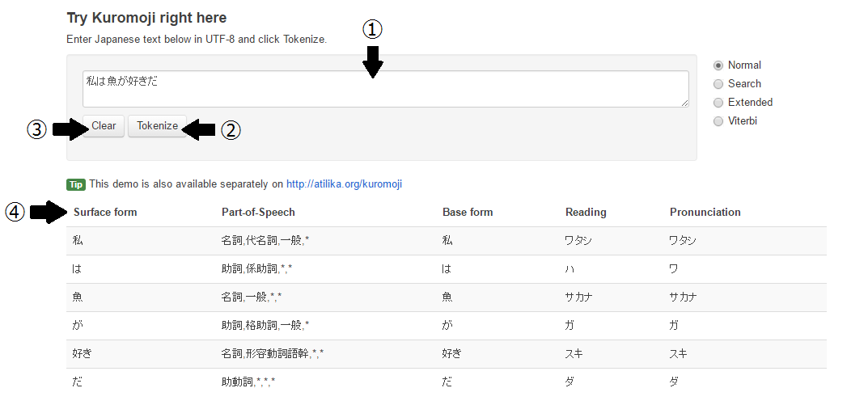Click the Base form column header
The width and height of the screenshot is (868, 405).
(468, 213)
